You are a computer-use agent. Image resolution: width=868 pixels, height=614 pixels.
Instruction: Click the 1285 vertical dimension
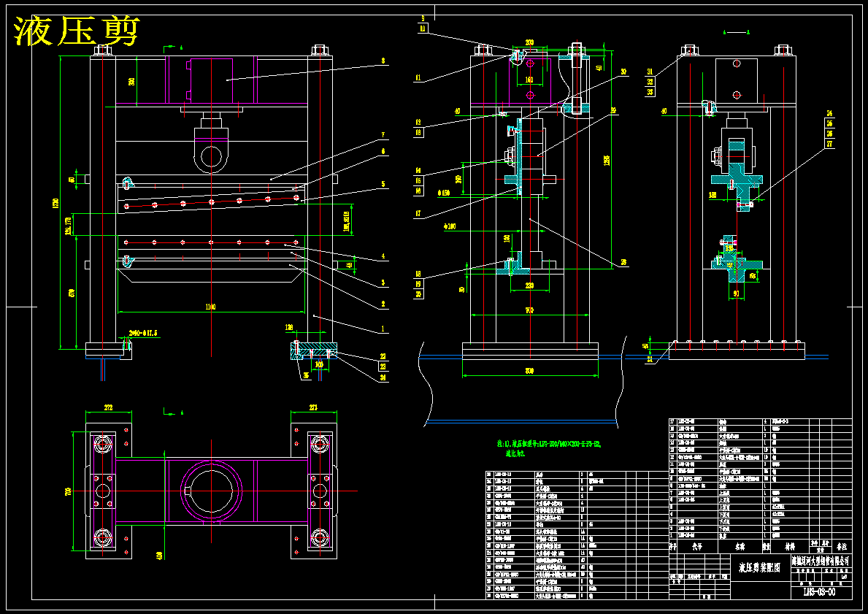pyautogui.click(x=607, y=161)
